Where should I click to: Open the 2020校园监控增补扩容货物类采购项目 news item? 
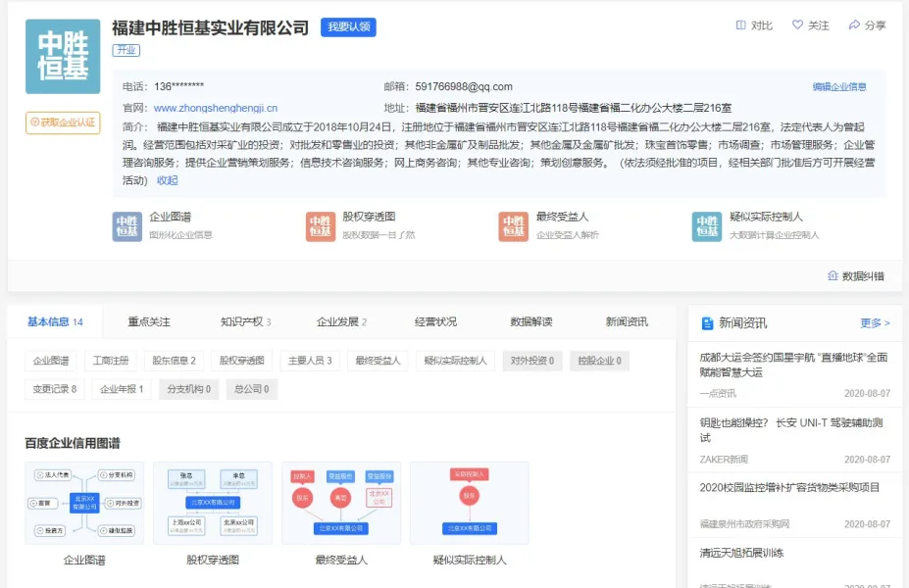789,487
